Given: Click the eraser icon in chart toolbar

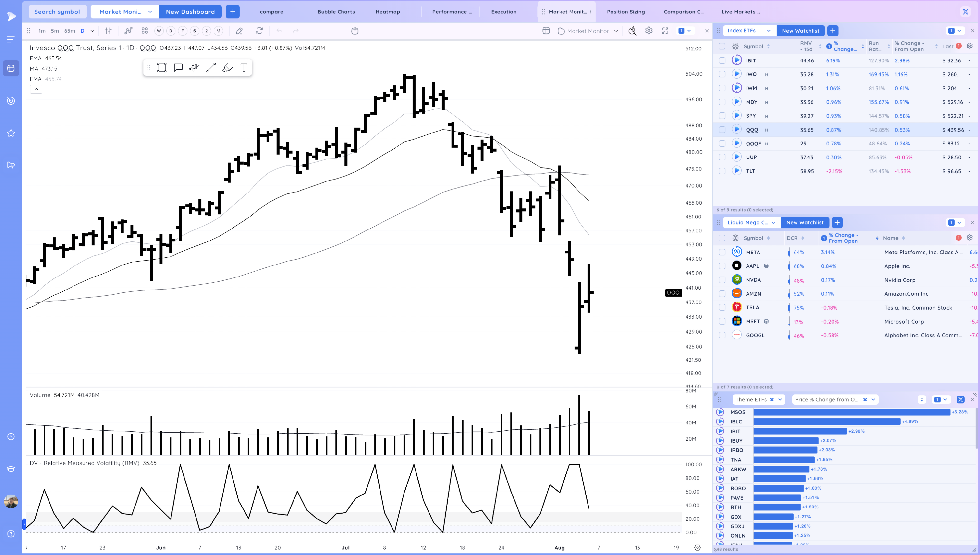Looking at the screenshot, I should coord(239,31).
